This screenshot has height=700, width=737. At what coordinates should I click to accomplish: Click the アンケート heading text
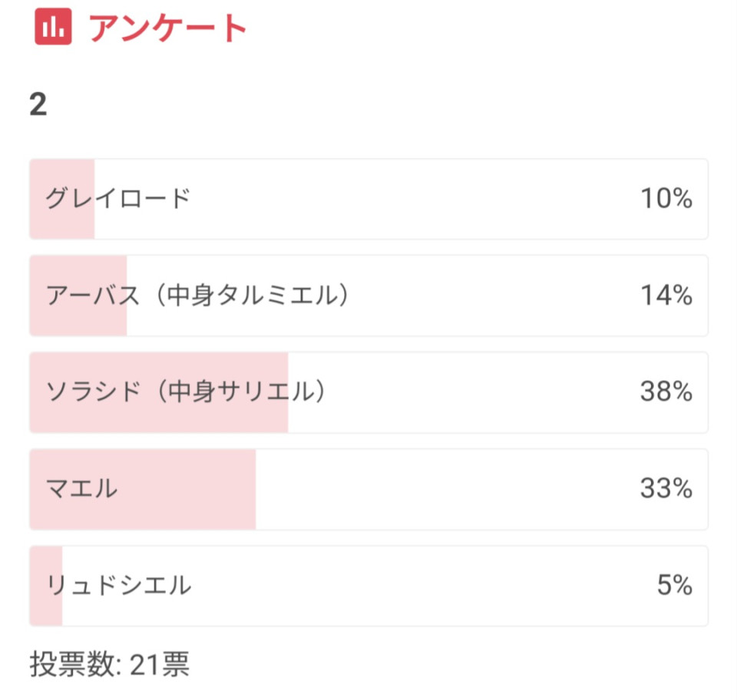click(x=168, y=28)
